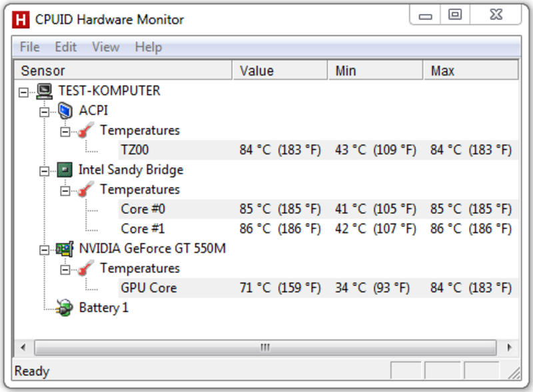Click the window resize grip corner
The height and width of the screenshot is (392, 533).
[514, 373]
